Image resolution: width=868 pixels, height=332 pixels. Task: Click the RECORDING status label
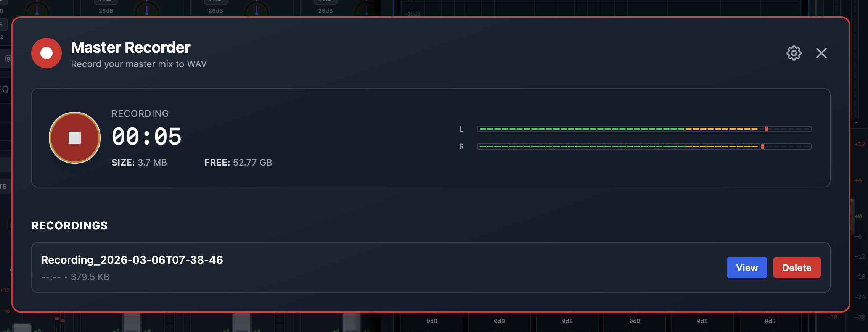(x=140, y=114)
